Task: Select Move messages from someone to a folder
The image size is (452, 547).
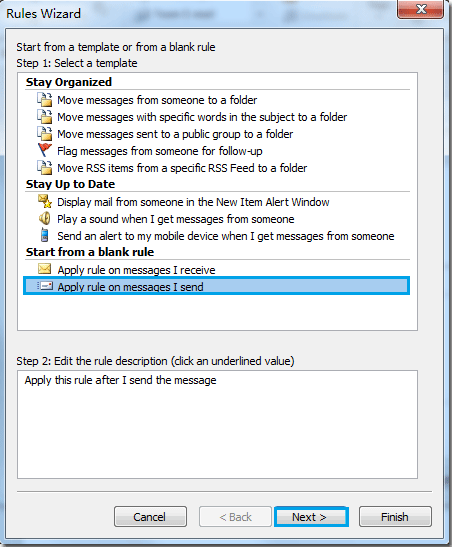Action: point(157,100)
